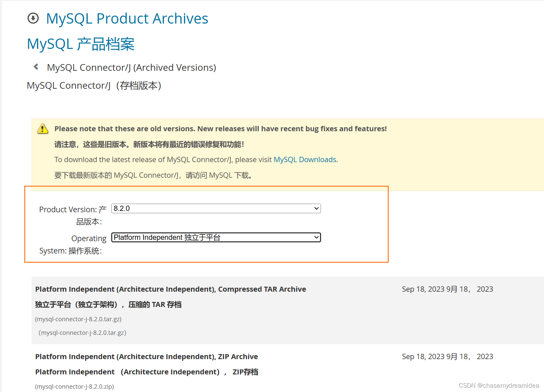
Task: Click the bold old versions warning sentence
Action: point(220,129)
